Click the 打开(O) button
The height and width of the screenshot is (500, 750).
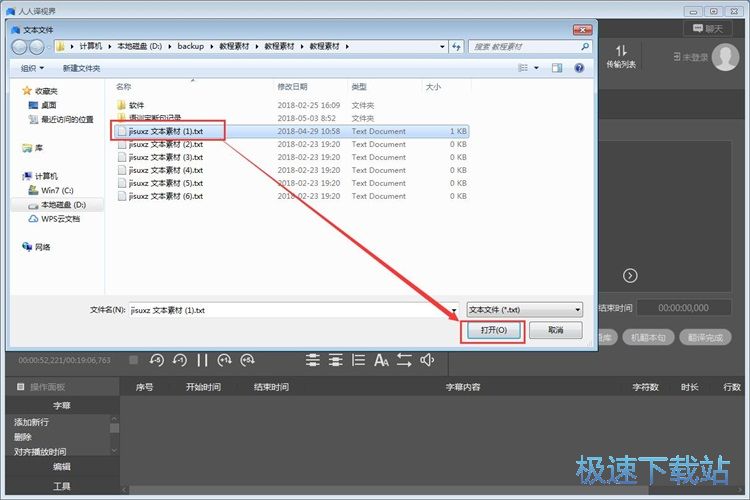(494, 330)
